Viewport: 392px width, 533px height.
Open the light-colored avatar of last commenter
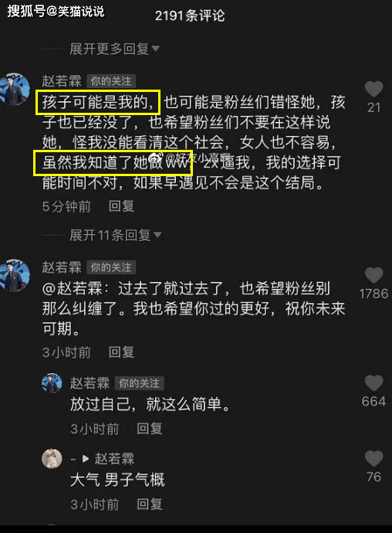pyautogui.click(x=52, y=459)
